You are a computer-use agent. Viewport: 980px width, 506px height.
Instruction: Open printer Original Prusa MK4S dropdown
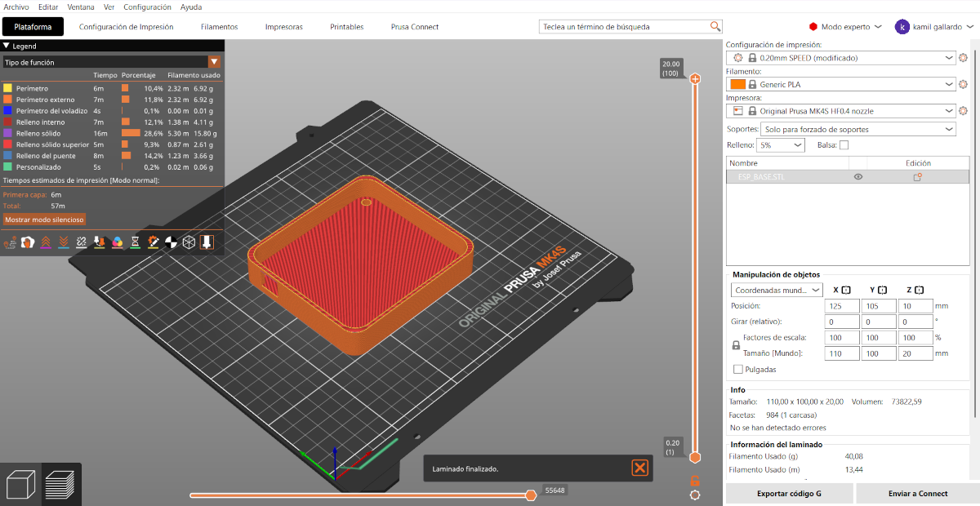(x=840, y=110)
